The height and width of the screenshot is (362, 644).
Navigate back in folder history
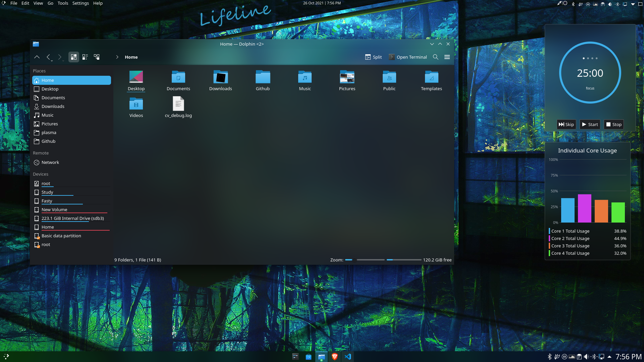click(x=48, y=57)
